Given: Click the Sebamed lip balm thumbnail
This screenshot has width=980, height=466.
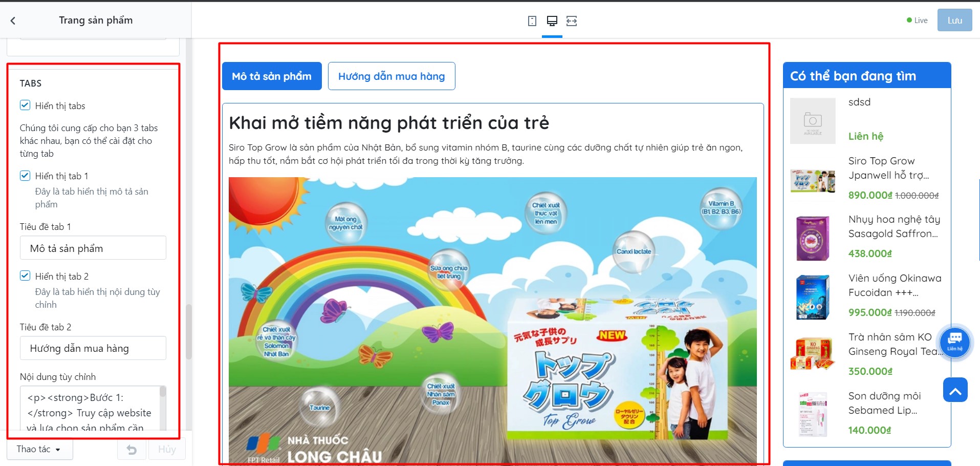Looking at the screenshot, I should (813, 415).
